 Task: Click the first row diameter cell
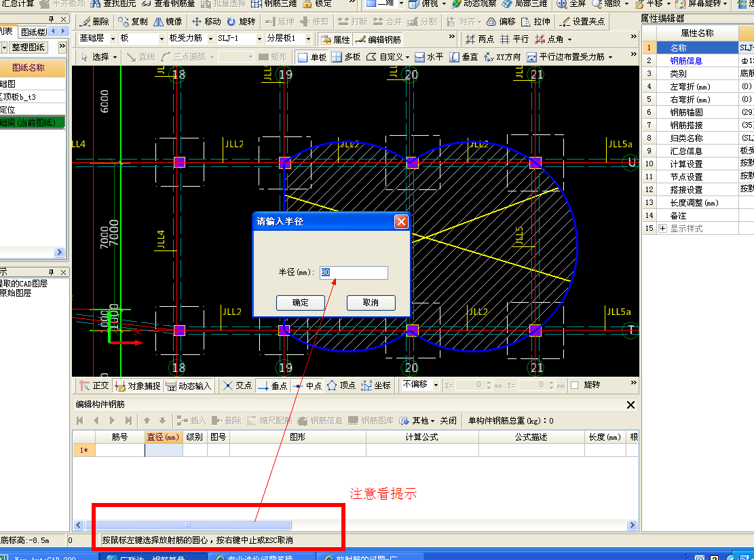pos(164,450)
